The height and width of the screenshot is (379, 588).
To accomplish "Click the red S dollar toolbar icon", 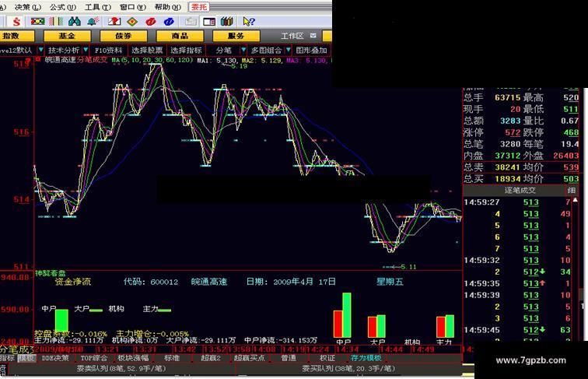I will (16, 22).
